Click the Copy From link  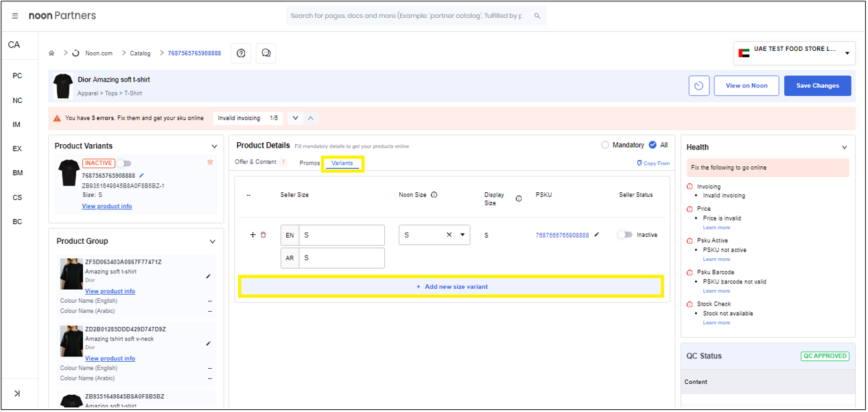click(x=653, y=163)
